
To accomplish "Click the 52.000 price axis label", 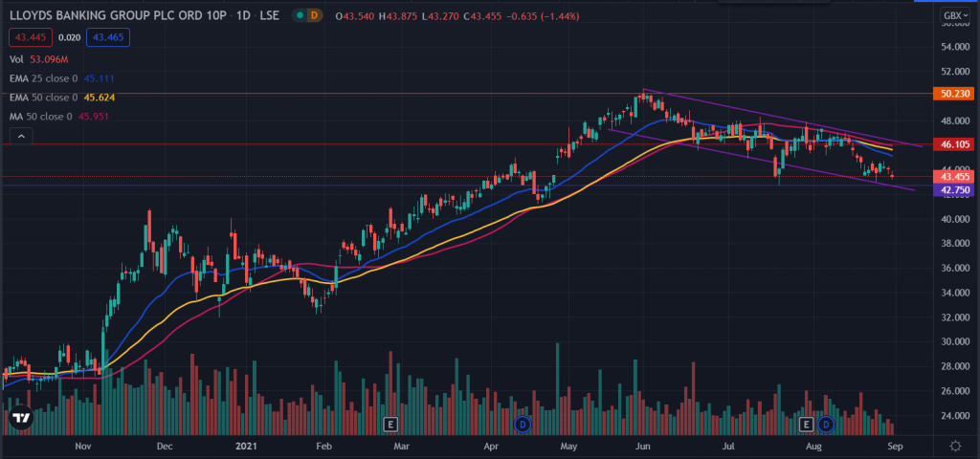I will coord(956,72).
